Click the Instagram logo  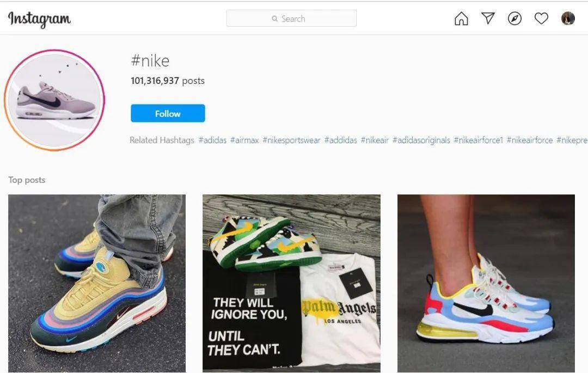(x=39, y=19)
